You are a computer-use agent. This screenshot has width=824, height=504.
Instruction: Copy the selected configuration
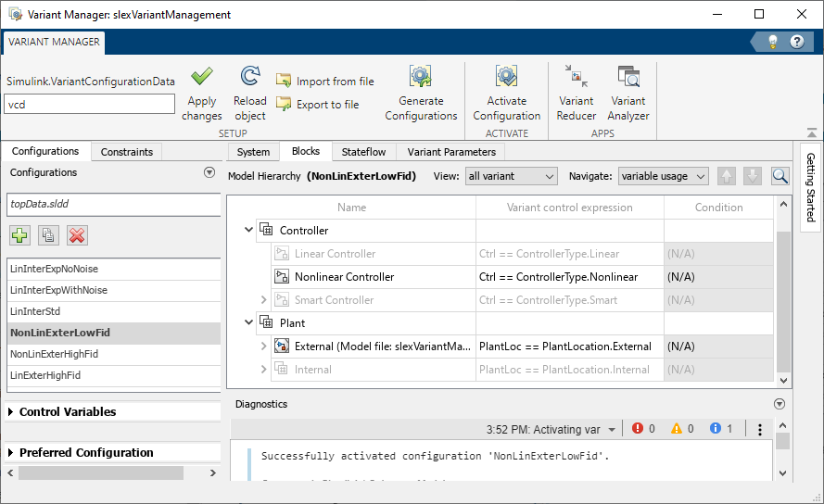[x=48, y=235]
